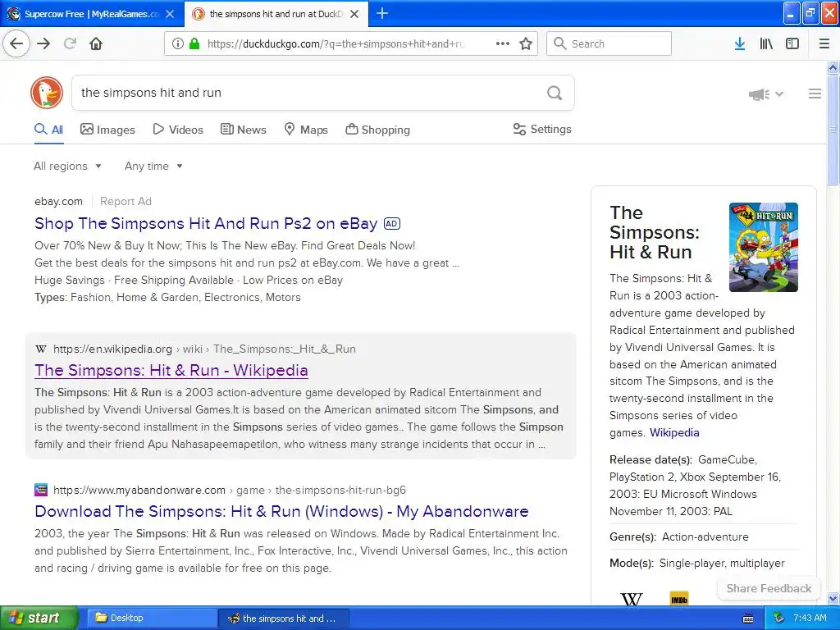Viewport: 840px width, 630px height.
Task: Close the Supercow Free tab
Action: click(x=170, y=14)
